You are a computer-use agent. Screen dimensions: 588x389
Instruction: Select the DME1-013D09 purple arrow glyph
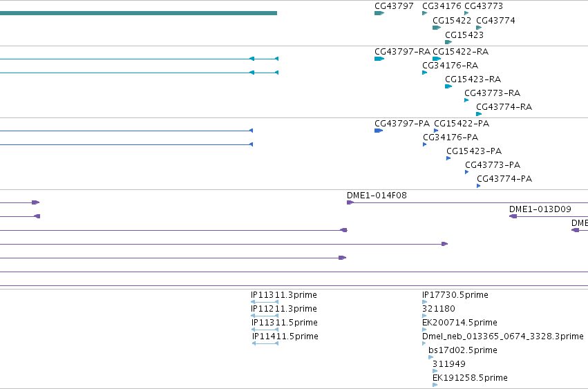[x=513, y=216]
